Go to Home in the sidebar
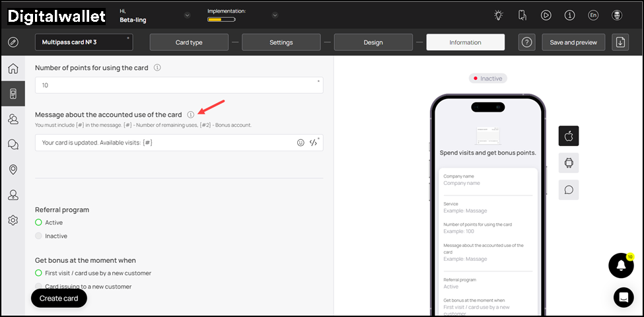 13,68
